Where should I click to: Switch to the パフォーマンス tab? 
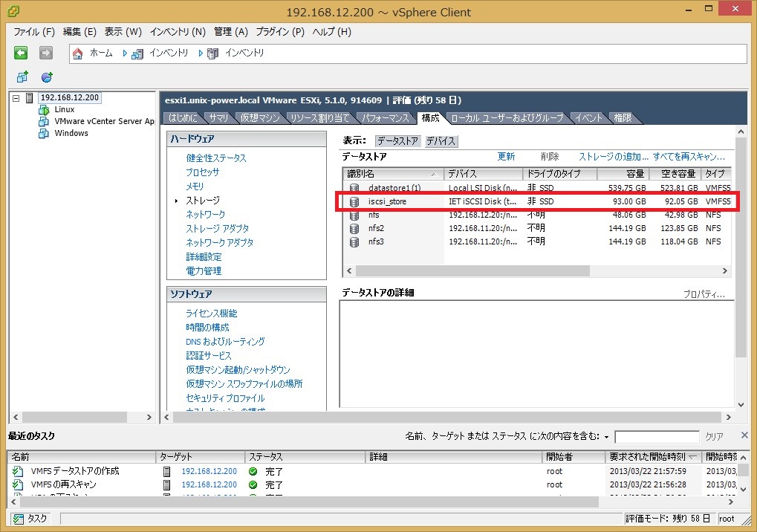386,118
